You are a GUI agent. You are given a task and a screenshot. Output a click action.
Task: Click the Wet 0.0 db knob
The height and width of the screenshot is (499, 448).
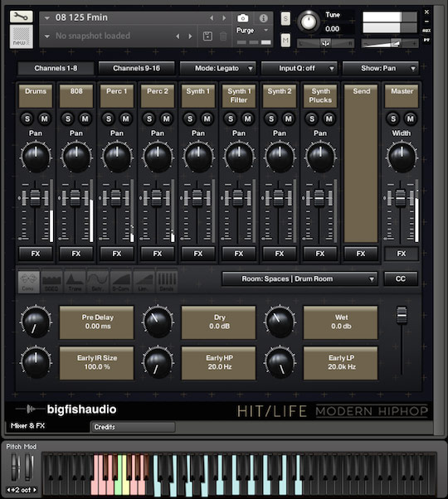pyautogui.click(x=280, y=322)
